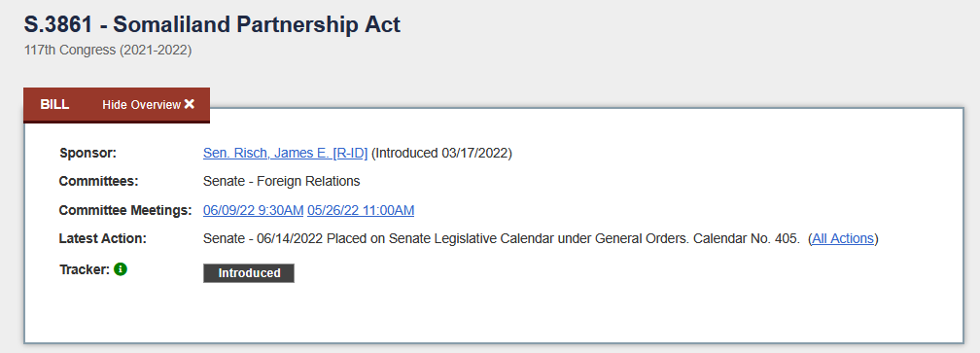This screenshot has width=980, height=353.
Task: Click the Tracker: field label
Action: (x=85, y=269)
